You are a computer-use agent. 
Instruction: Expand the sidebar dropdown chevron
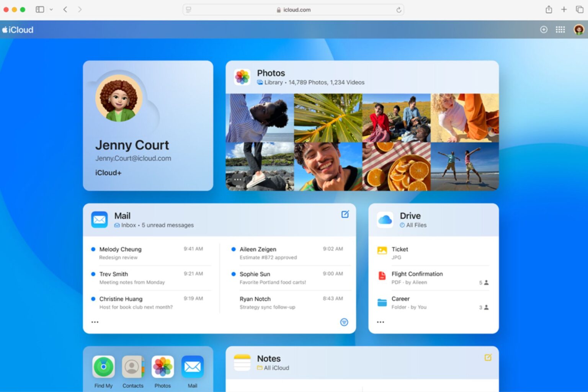[51, 10]
